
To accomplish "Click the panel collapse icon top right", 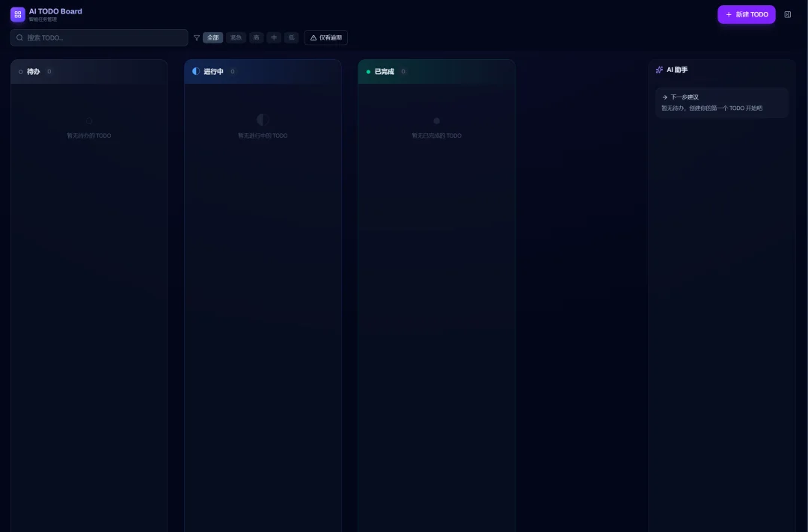I will (x=787, y=14).
